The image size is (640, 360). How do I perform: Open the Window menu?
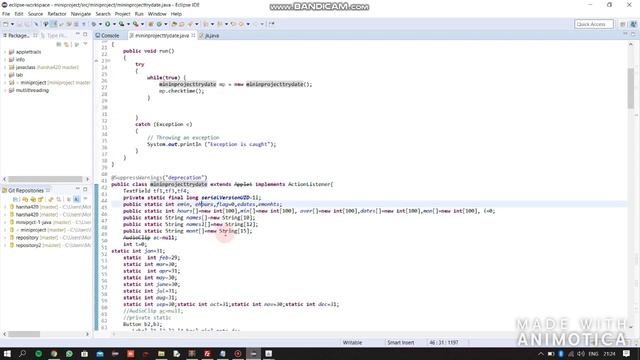click(157, 14)
